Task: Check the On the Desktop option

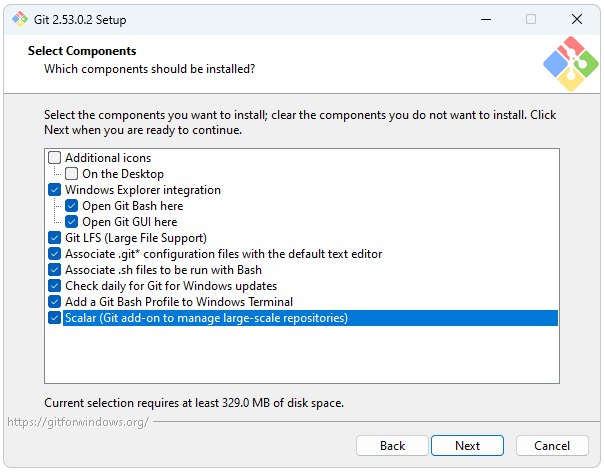Action: 72,174
